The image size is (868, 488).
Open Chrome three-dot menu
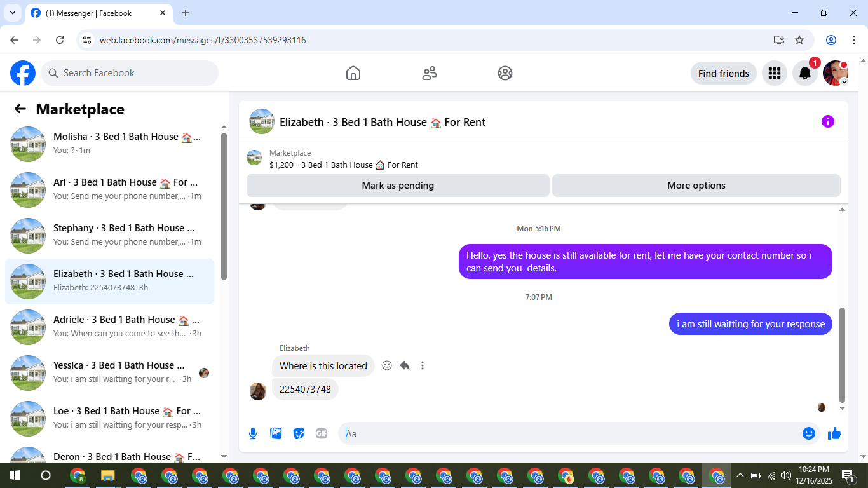coord(853,40)
